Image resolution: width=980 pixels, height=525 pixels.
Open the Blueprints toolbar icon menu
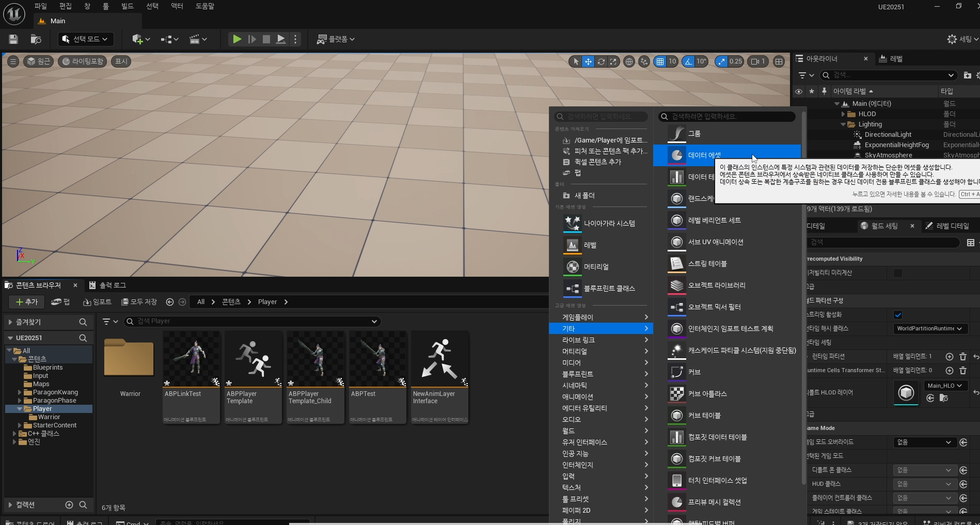[x=169, y=39]
